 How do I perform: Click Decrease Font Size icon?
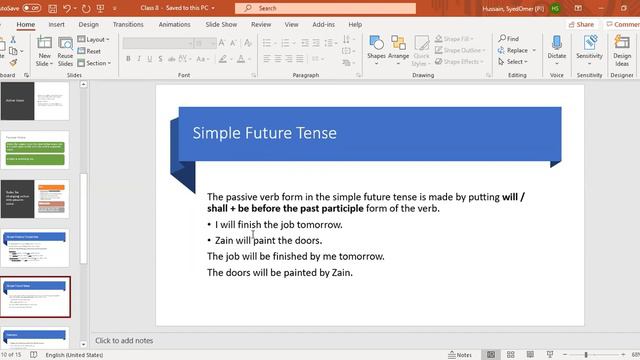coord(233,43)
